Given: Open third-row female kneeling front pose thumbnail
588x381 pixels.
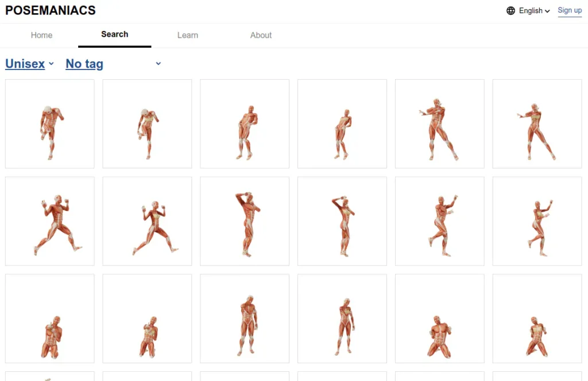Looking at the screenshot, I should coord(537,318).
